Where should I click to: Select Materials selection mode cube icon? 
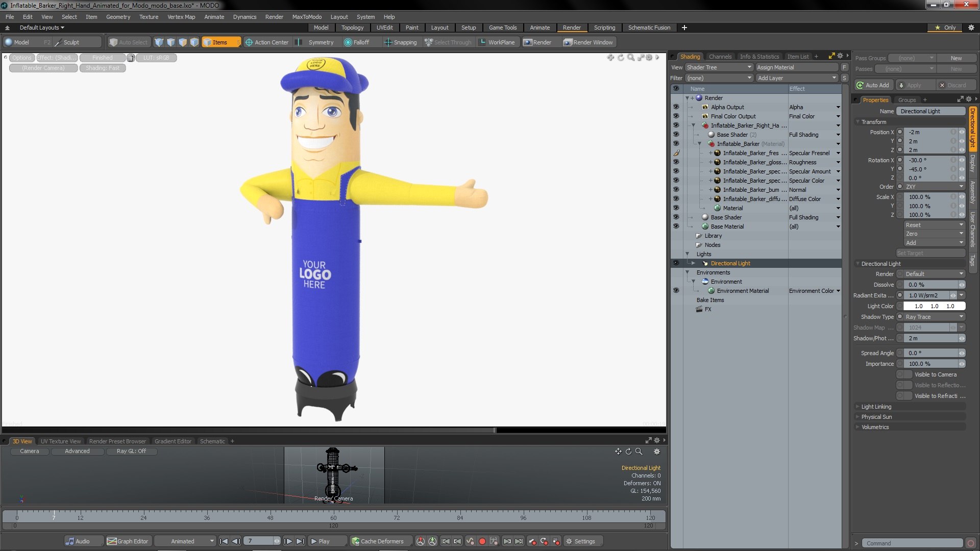click(x=194, y=42)
